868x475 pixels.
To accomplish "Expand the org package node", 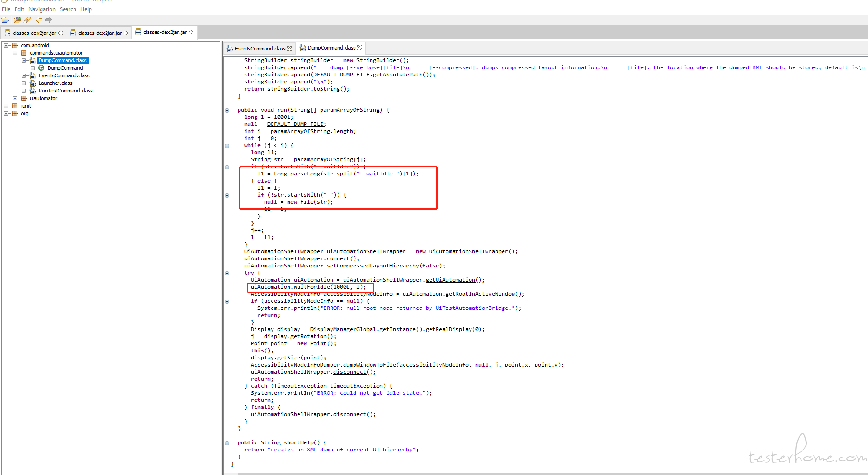I will 6,113.
